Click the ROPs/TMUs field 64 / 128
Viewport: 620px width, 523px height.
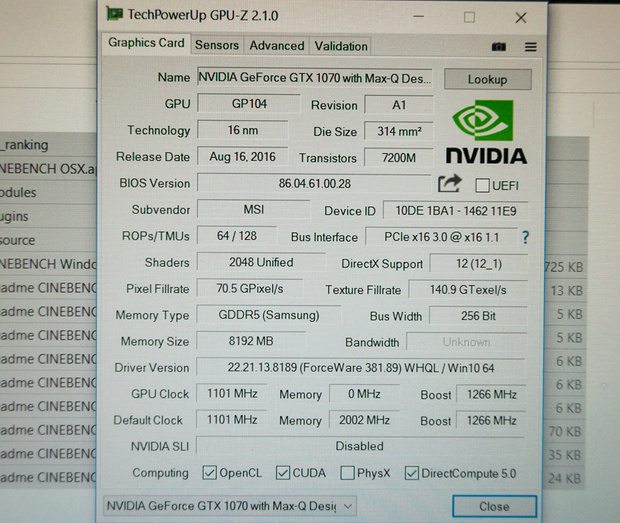tap(237, 236)
